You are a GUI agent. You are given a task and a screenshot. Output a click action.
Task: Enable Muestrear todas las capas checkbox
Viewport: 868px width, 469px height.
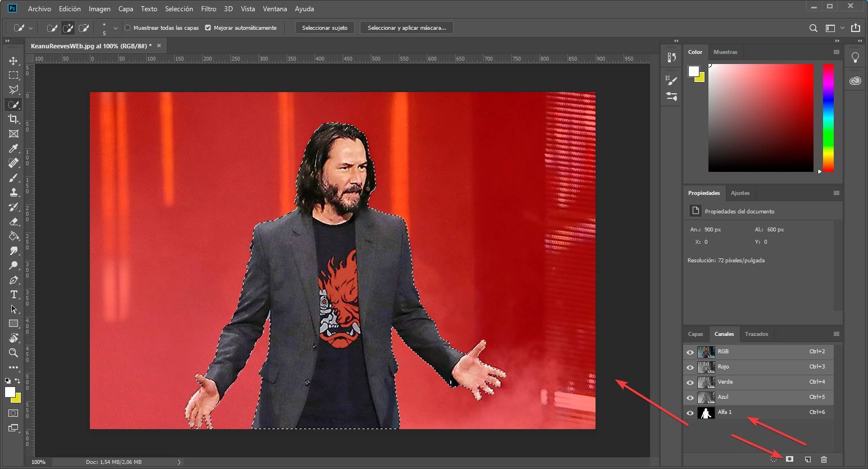click(x=128, y=28)
